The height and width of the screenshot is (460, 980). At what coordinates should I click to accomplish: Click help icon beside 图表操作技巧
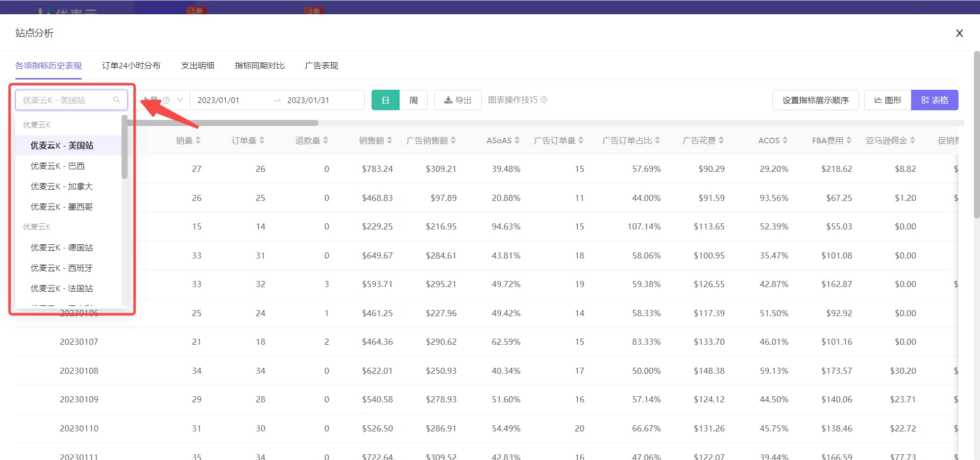pos(544,100)
